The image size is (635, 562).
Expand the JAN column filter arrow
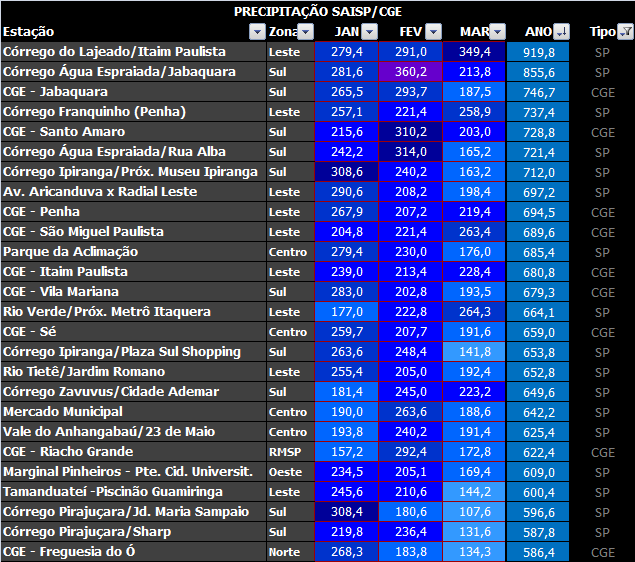pyautogui.click(x=369, y=32)
